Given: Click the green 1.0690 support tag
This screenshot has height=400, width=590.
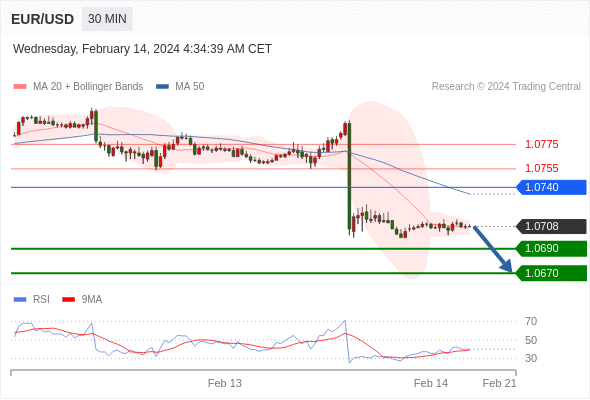Looking at the screenshot, I should click(551, 249).
